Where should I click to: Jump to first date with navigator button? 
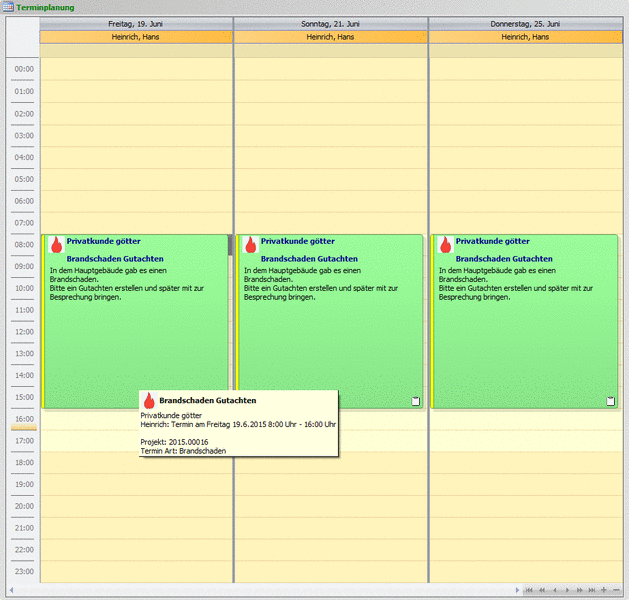point(529,590)
